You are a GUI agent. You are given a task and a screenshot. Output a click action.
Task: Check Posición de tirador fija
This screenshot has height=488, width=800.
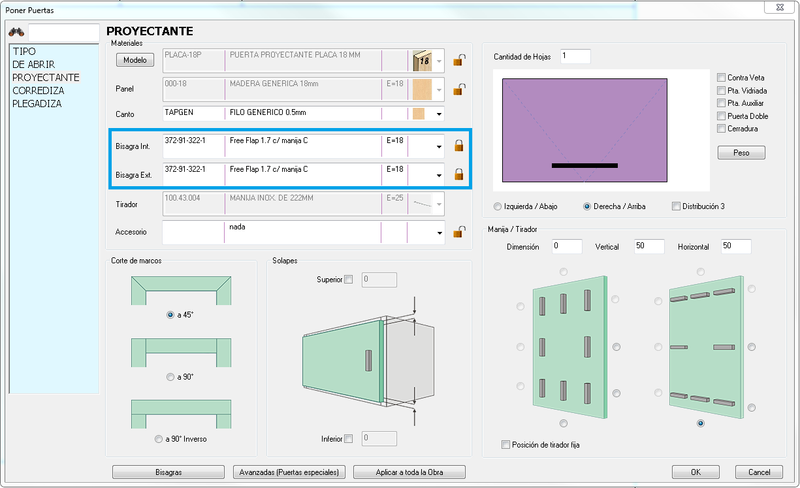tap(506, 445)
